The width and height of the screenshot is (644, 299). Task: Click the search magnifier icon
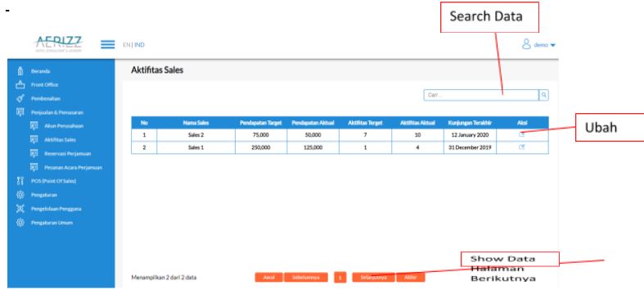544,95
